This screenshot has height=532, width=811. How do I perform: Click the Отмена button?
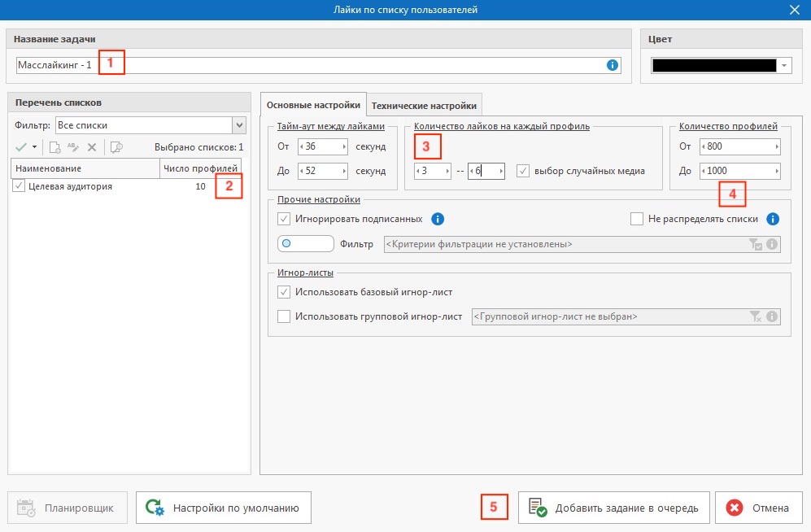click(759, 508)
